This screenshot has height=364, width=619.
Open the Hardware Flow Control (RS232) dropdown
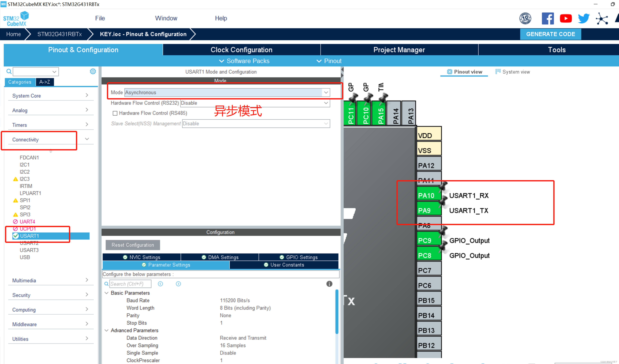coord(326,103)
